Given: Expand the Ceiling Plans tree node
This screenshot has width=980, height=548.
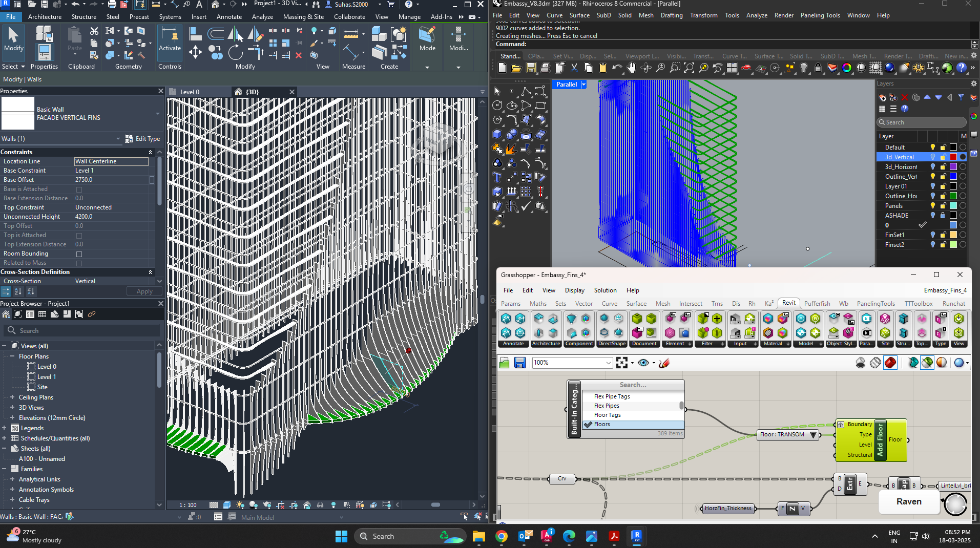Looking at the screenshot, I should click(12, 397).
